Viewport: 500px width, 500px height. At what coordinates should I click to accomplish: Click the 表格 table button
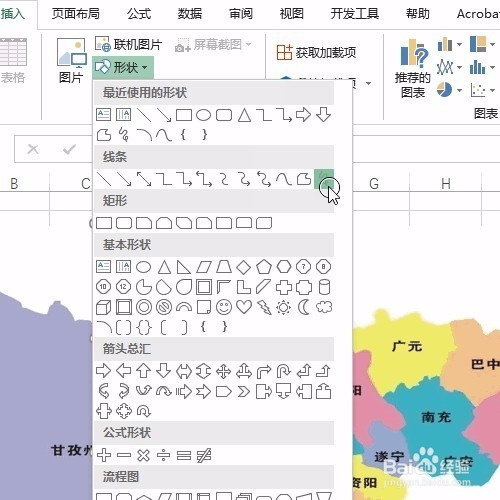(x=13, y=60)
